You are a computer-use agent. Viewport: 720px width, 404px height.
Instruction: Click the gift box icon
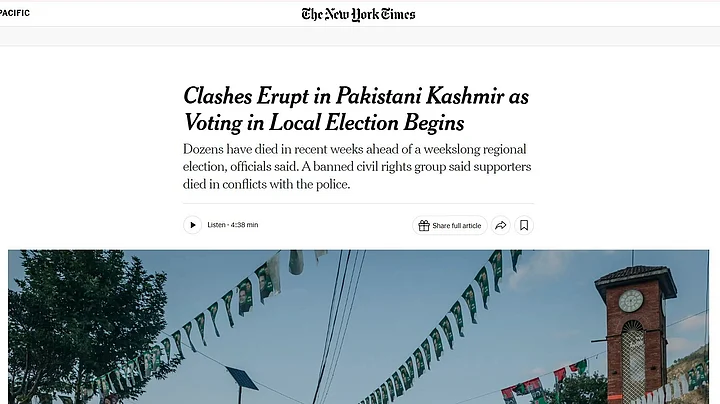(x=424, y=225)
